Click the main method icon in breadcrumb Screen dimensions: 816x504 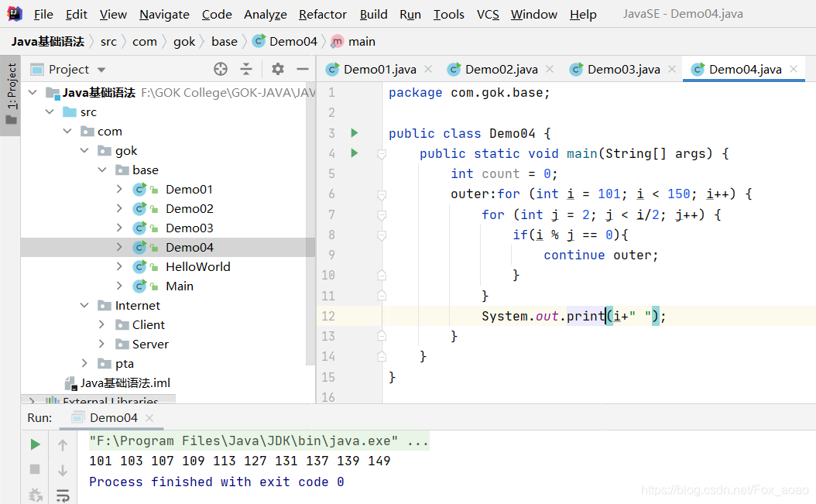[x=338, y=41]
